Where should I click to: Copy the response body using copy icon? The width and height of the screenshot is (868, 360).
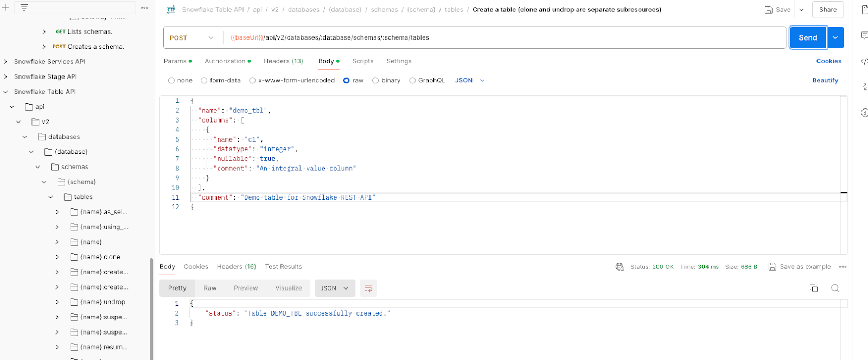(813, 288)
